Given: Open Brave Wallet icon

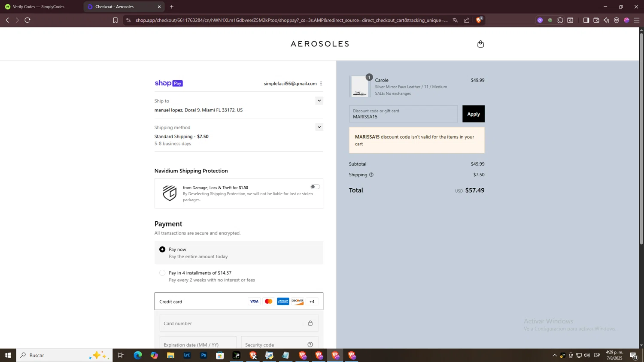Looking at the screenshot, I should pos(596,20).
